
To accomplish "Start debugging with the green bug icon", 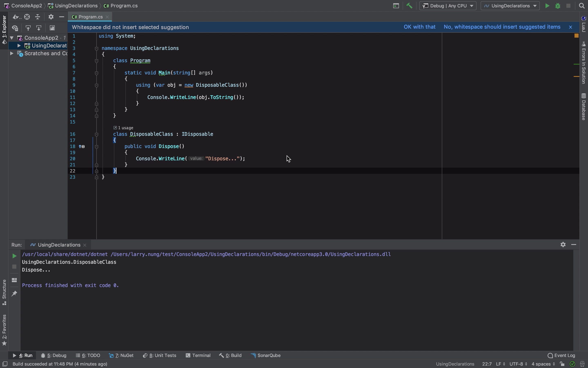I will click(558, 6).
